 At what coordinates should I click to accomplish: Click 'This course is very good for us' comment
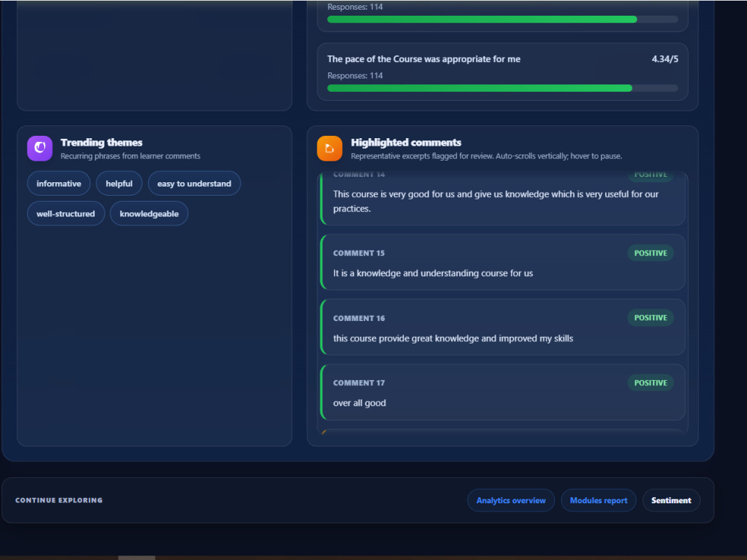(x=495, y=202)
